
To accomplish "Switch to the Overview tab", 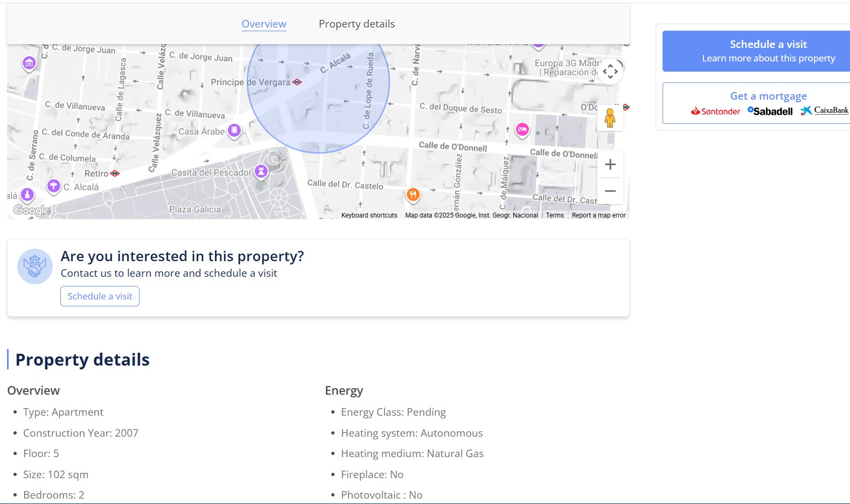I will pyautogui.click(x=264, y=24).
